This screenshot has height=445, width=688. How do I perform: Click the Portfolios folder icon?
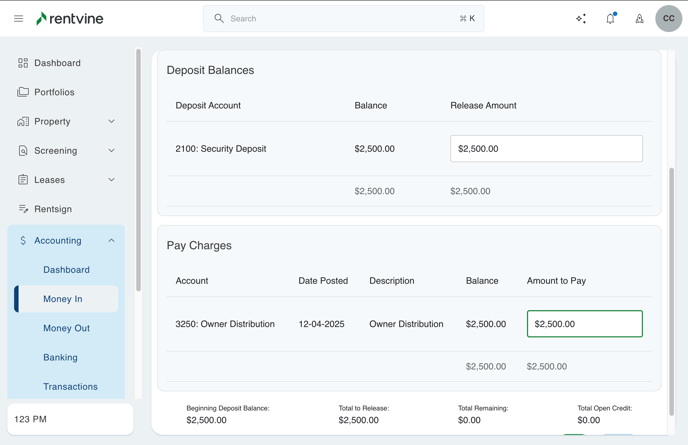pyautogui.click(x=23, y=92)
